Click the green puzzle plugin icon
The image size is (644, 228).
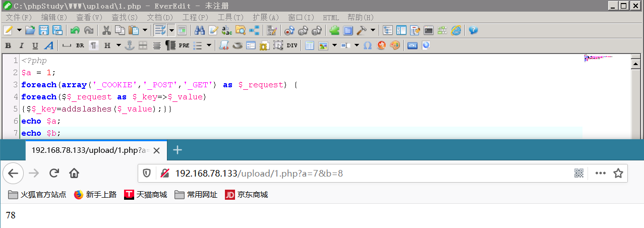coord(334,30)
